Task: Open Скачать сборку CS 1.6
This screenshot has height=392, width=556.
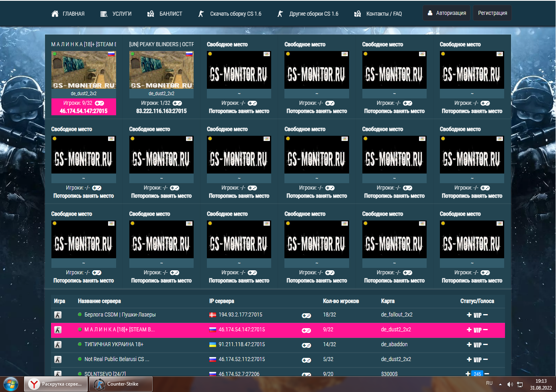Action: click(229, 14)
